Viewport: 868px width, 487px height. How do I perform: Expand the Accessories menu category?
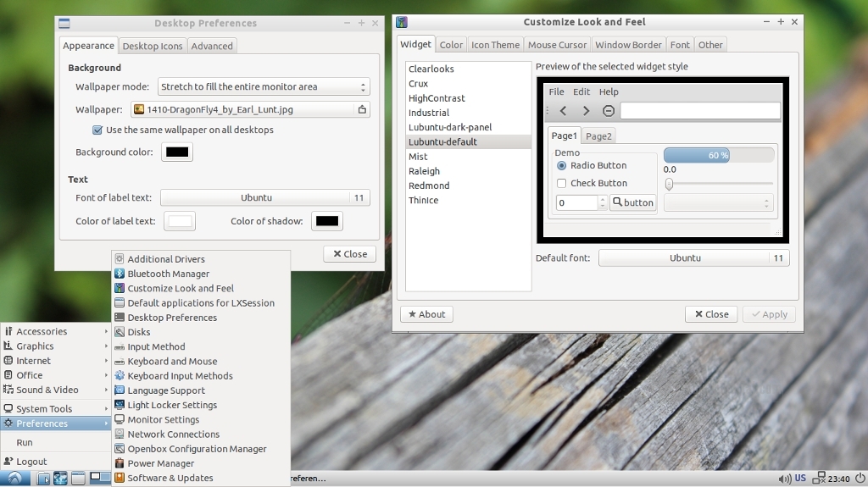point(55,331)
